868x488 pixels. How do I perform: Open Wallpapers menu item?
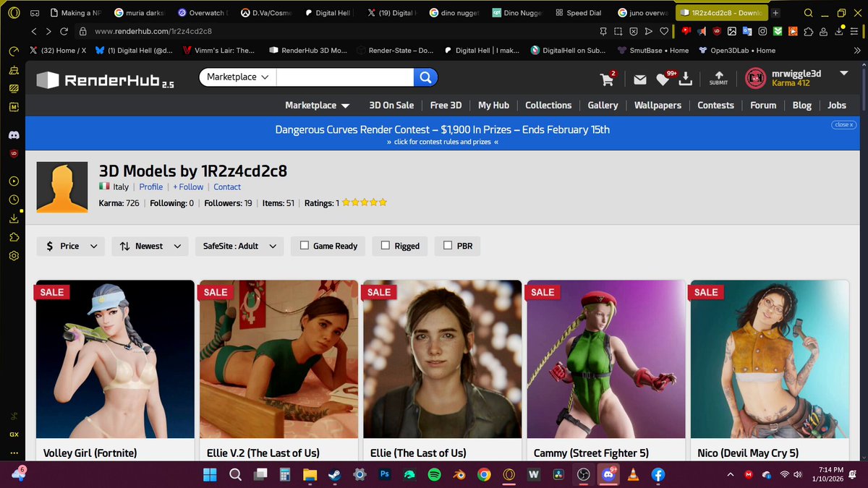[x=658, y=105]
